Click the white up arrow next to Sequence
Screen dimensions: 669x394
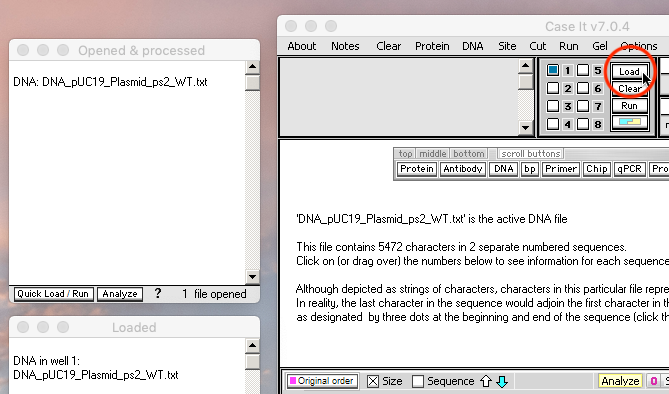486,381
